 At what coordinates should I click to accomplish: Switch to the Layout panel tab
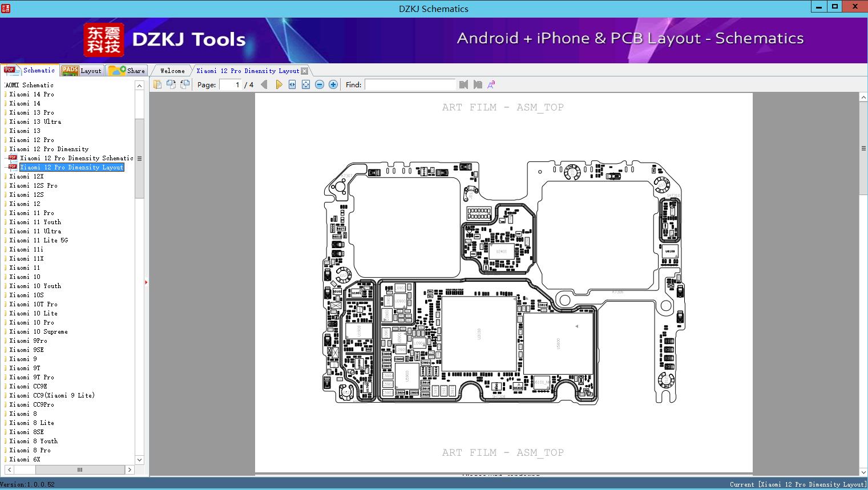click(x=82, y=71)
